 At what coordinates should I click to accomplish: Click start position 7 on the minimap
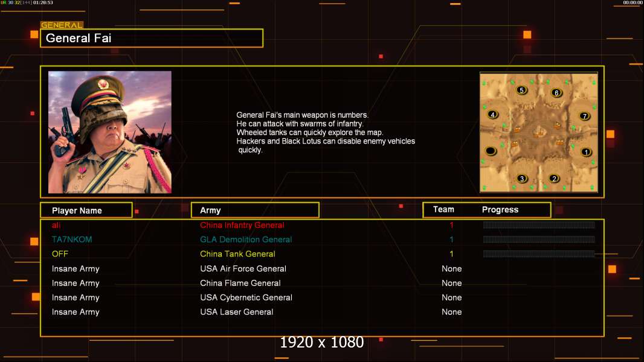pos(584,116)
